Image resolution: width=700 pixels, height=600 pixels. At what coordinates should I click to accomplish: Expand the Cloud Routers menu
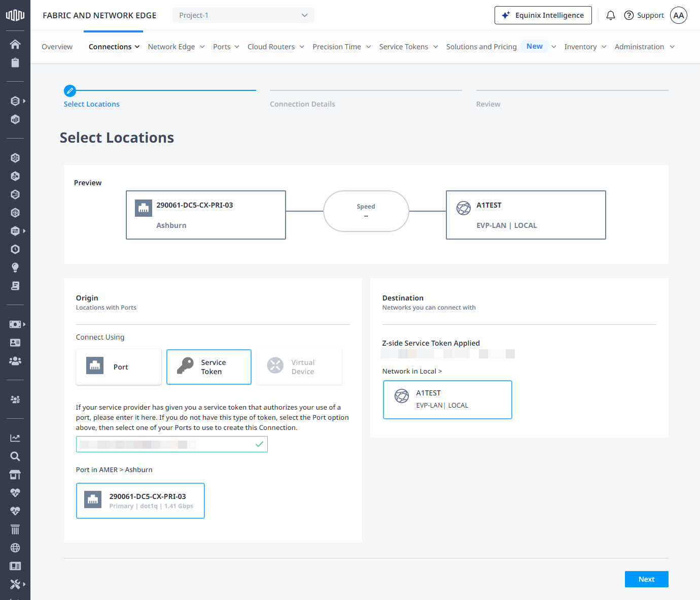point(276,47)
